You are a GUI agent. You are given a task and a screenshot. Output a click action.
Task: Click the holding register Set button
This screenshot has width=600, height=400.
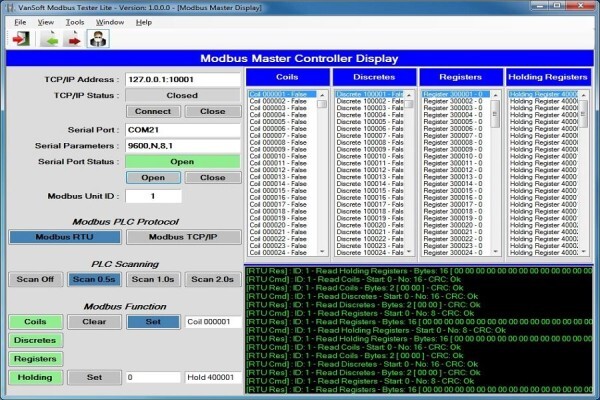94,377
